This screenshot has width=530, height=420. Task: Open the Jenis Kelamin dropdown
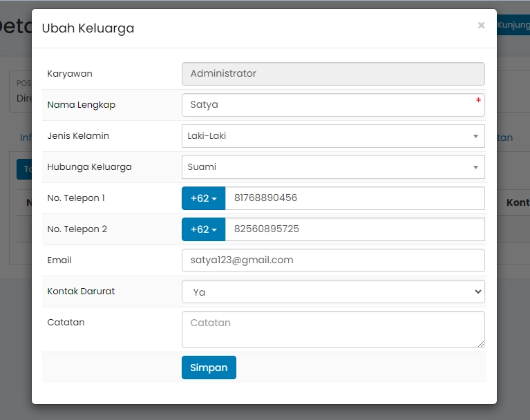pyautogui.click(x=332, y=136)
